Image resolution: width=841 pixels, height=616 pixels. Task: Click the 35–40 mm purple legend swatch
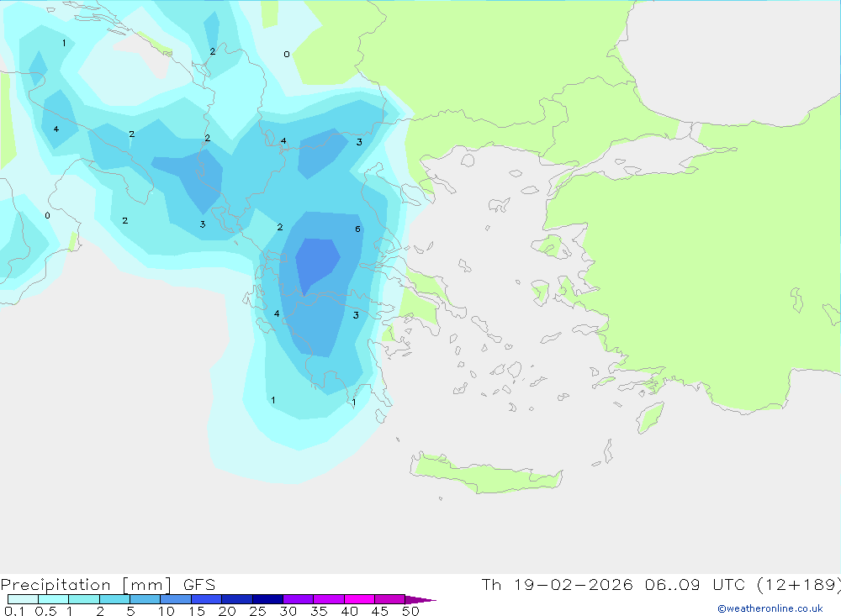329,599
